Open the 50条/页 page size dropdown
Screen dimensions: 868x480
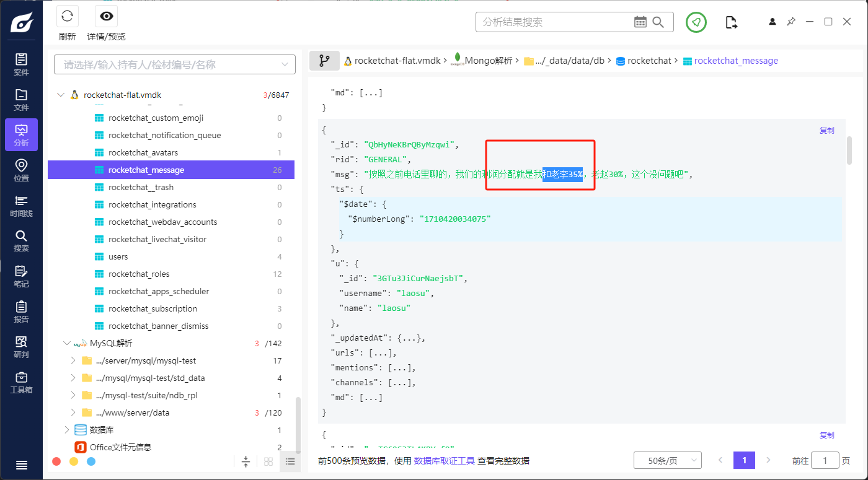pos(667,461)
